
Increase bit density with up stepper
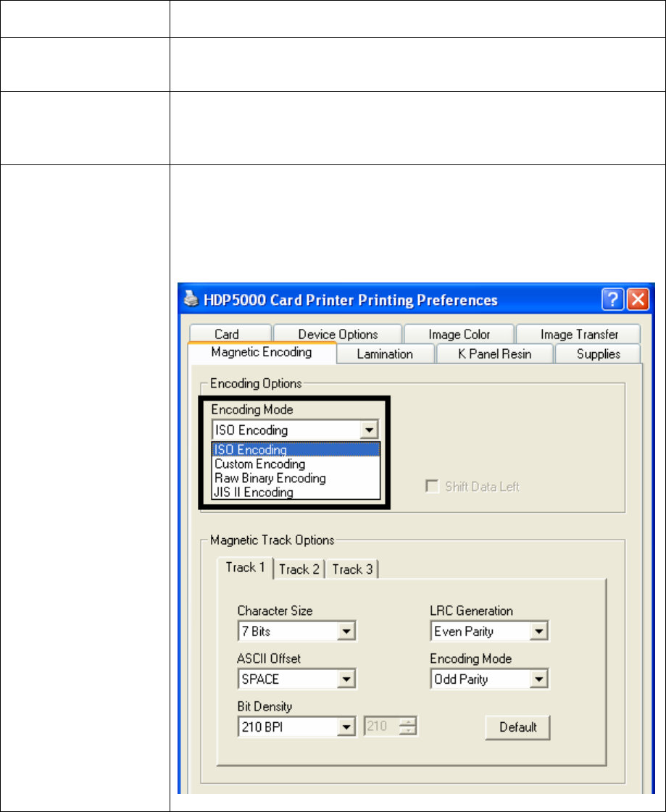(408, 722)
